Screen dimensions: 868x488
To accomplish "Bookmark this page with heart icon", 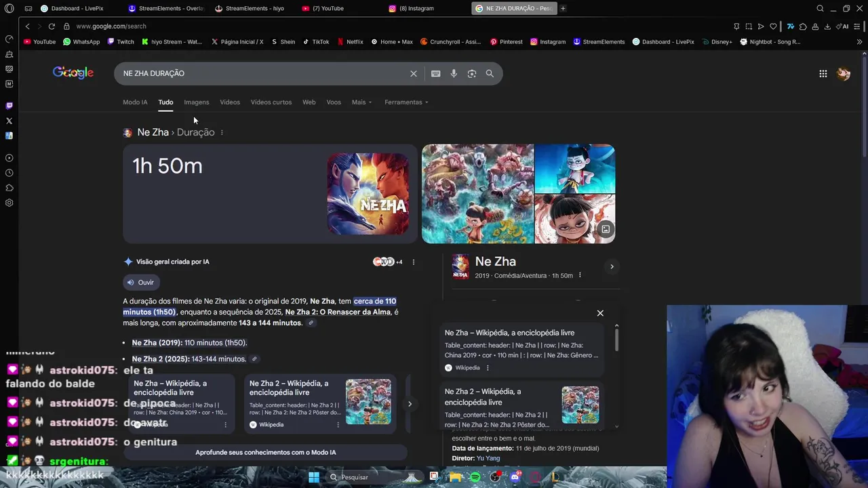I will coord(773,26).
